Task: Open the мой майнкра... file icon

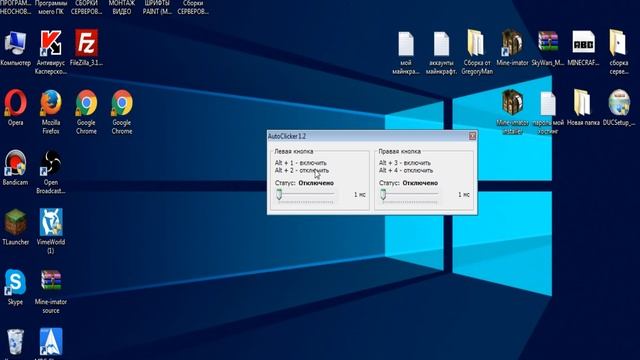Action: pos(406,44)
